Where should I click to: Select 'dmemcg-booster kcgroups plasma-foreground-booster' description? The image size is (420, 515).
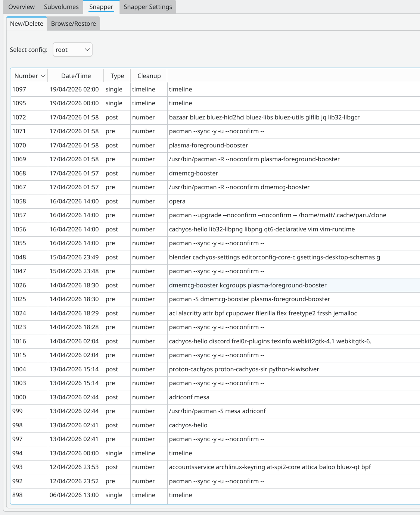(x=248, y=285)
